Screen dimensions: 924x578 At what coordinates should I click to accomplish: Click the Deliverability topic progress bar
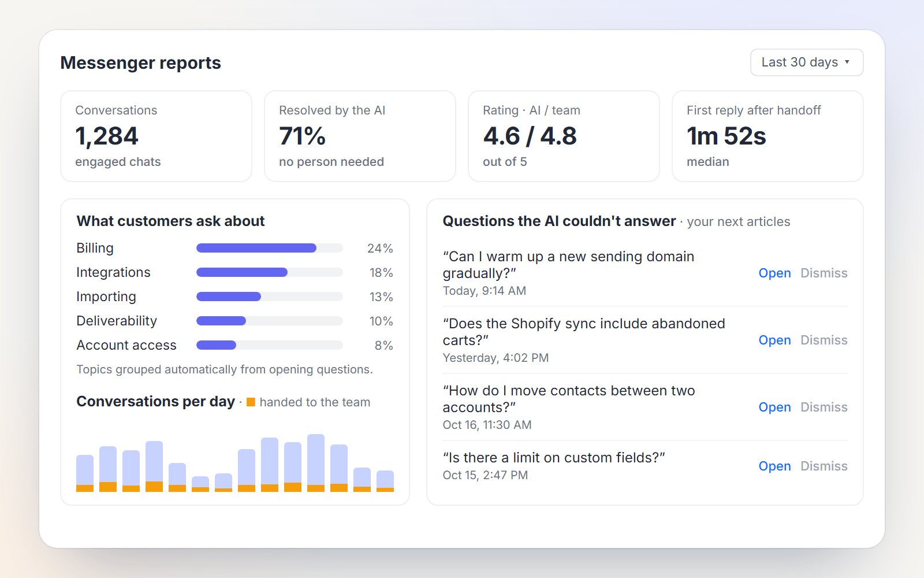(x=270, y=321)
